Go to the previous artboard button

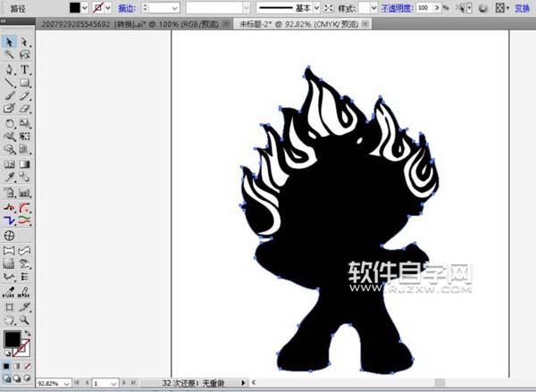click(x=88, y=383)
